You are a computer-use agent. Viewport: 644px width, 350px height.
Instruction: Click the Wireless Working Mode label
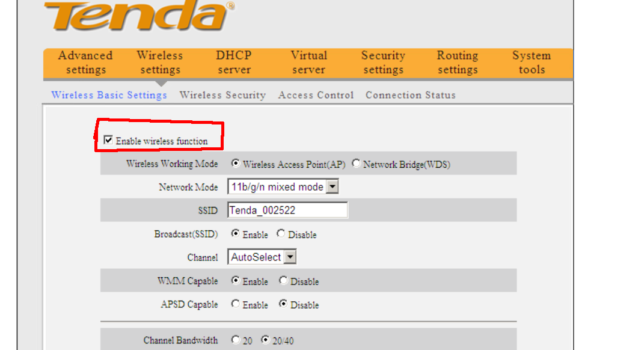[172, 164]
